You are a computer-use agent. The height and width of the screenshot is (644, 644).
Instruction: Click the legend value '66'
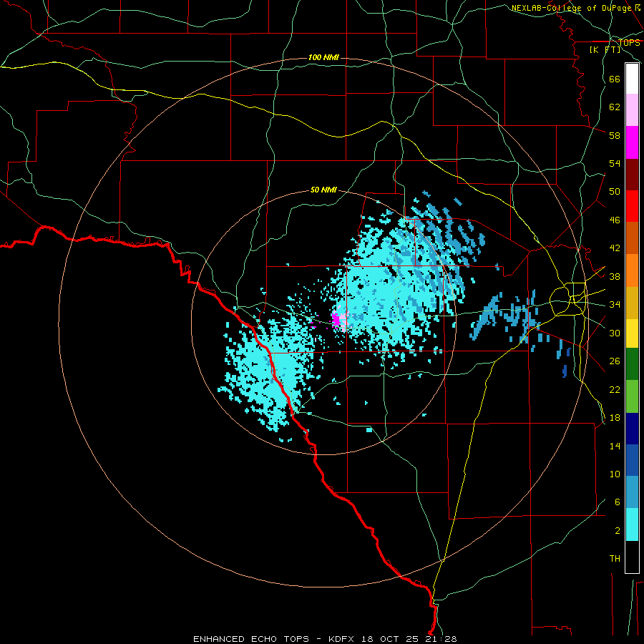(x=615, y=79)
